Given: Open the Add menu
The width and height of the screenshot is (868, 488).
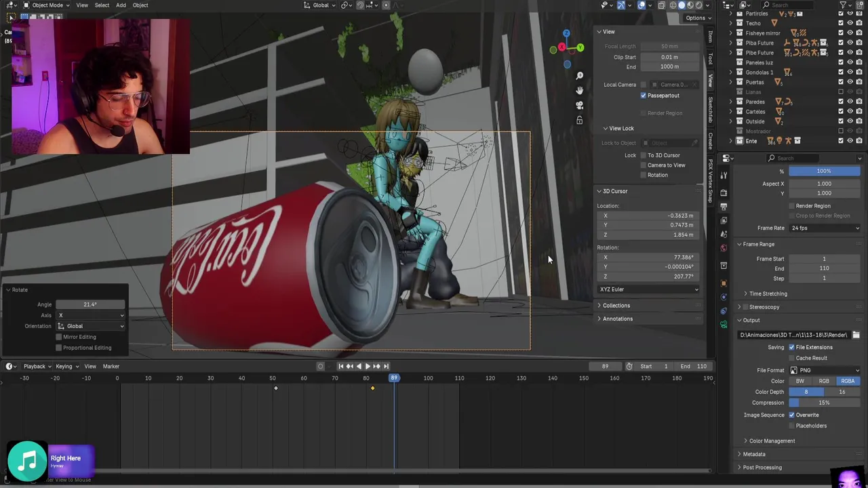Looking at the screenshot, I should [121, 5].
